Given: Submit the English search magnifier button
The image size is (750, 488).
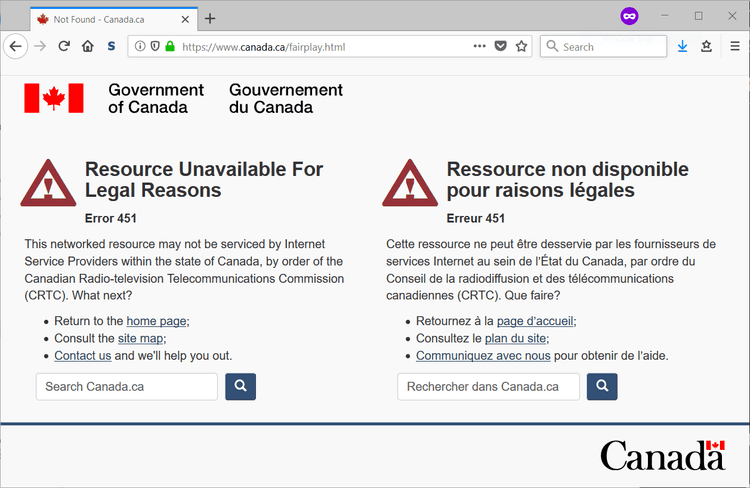Looking at the screenshot, I should (241, 387).
